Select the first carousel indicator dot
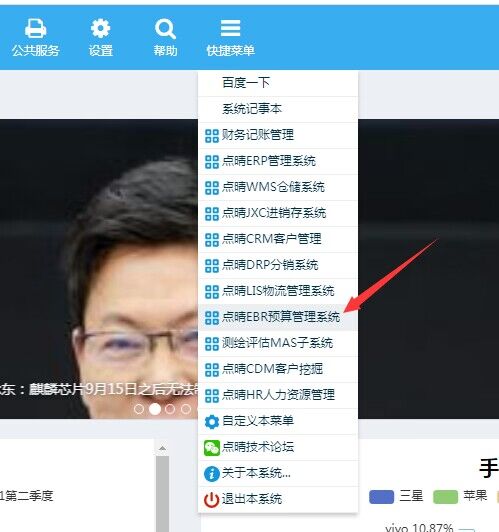The image size is (499, 532). click(139, 409)
